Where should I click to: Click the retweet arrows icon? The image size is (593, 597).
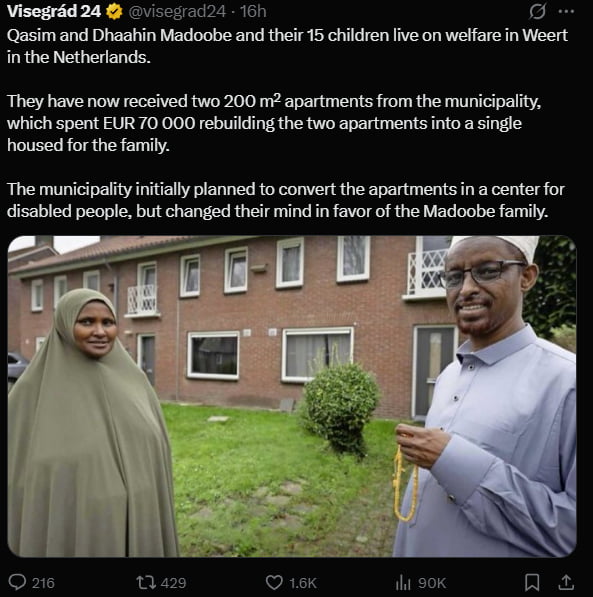[x=146, y=582]
